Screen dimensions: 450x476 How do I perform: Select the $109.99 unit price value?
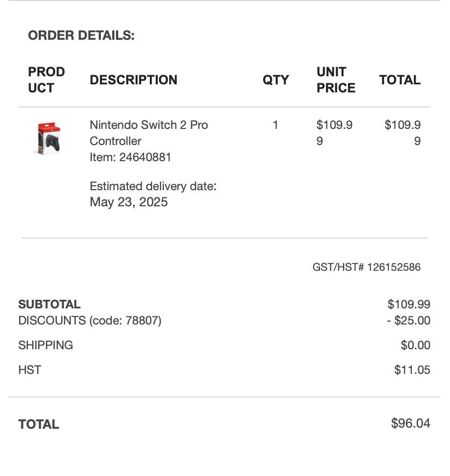335,133
